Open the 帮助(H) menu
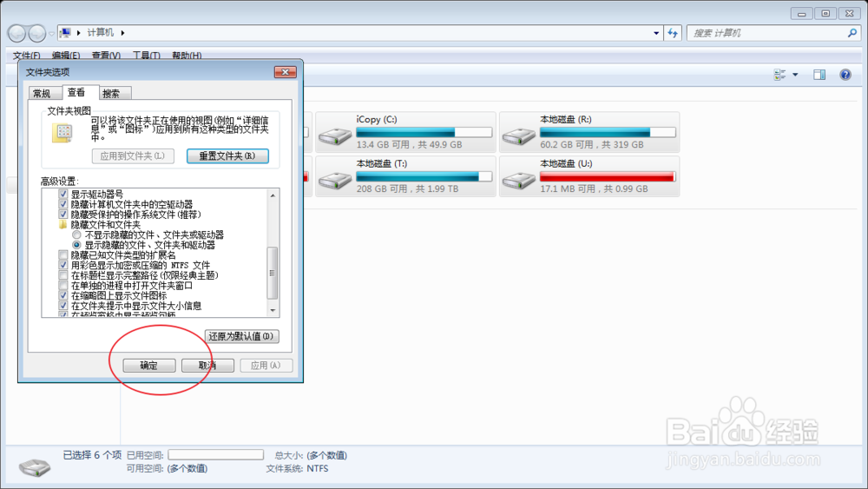Image resolution: width=868 pixels, height=489 pixels. [x=187, y=56]
